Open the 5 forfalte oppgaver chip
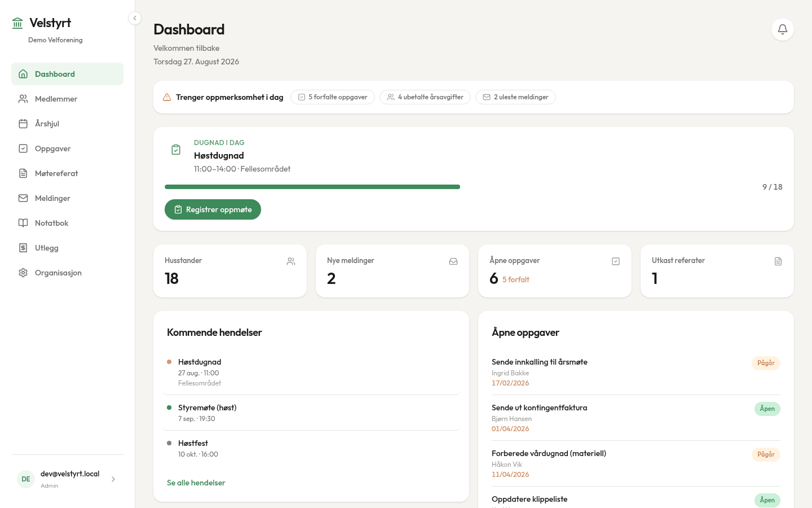812x508 pixels. coord(333,97)
